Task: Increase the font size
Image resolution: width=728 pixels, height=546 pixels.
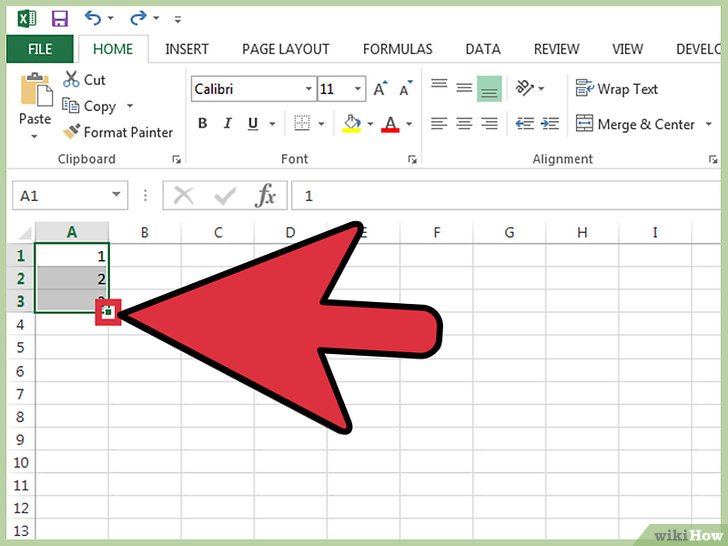Action: click(x=380, y=88)
